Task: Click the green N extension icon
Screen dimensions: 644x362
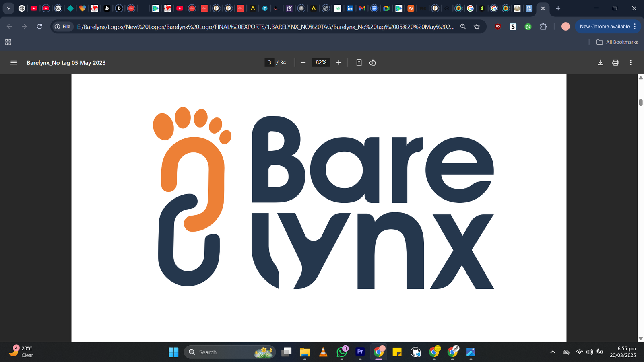Action: point(528,27)
